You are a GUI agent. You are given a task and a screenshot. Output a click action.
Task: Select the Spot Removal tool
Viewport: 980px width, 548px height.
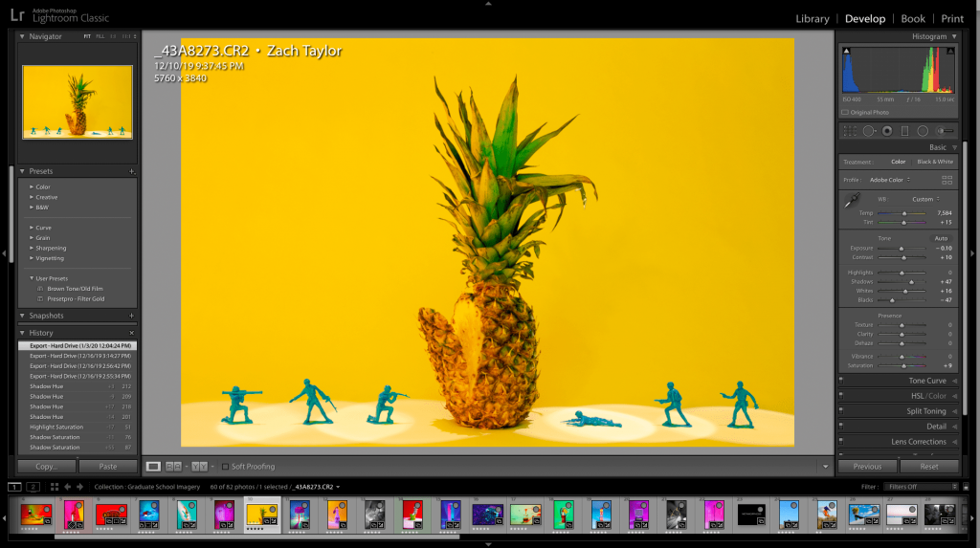click(869, 131)
